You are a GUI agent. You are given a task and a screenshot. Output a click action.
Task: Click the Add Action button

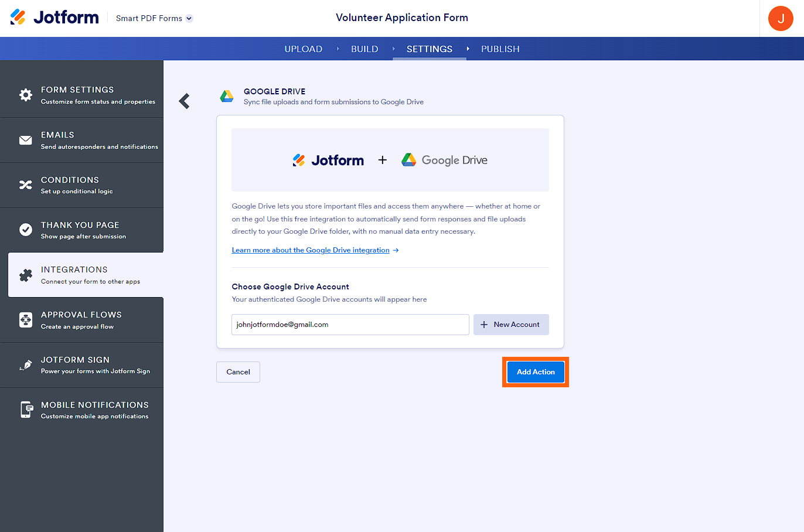[x=535, y=371]
